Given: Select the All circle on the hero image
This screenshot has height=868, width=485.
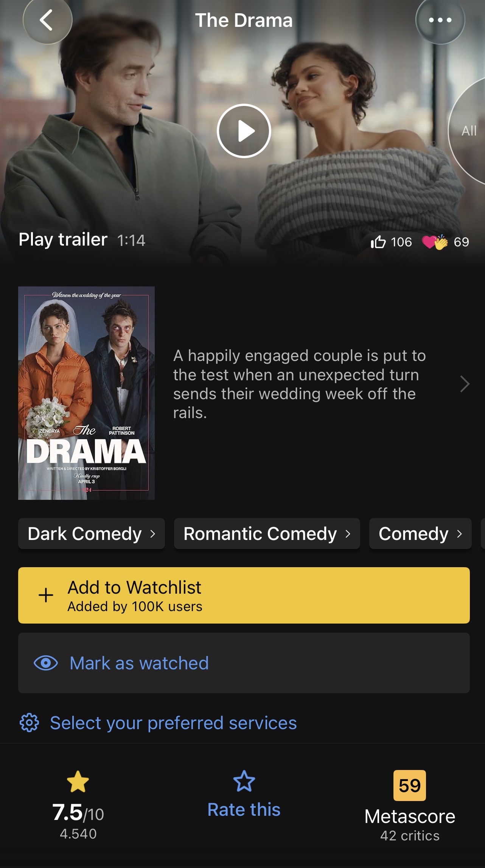Looking at the screenshot, I should coord(468,131).
